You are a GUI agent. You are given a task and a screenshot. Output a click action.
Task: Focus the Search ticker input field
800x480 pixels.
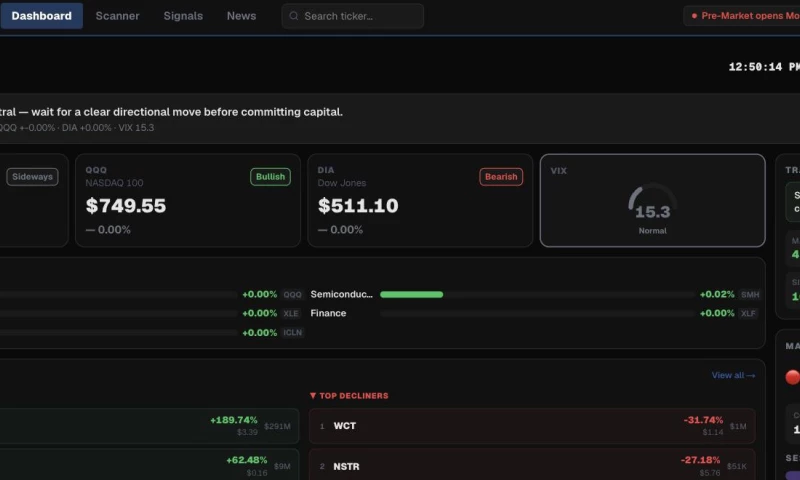click(353, 16)
